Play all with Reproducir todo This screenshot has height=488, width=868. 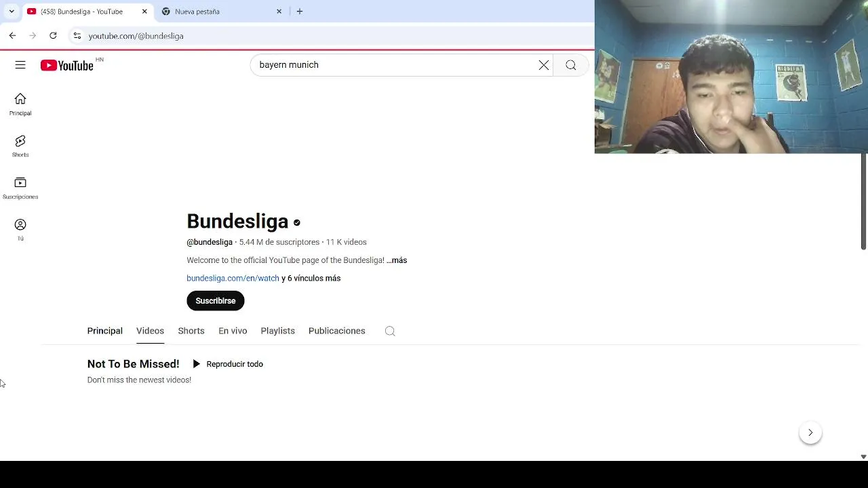point(228,364)
